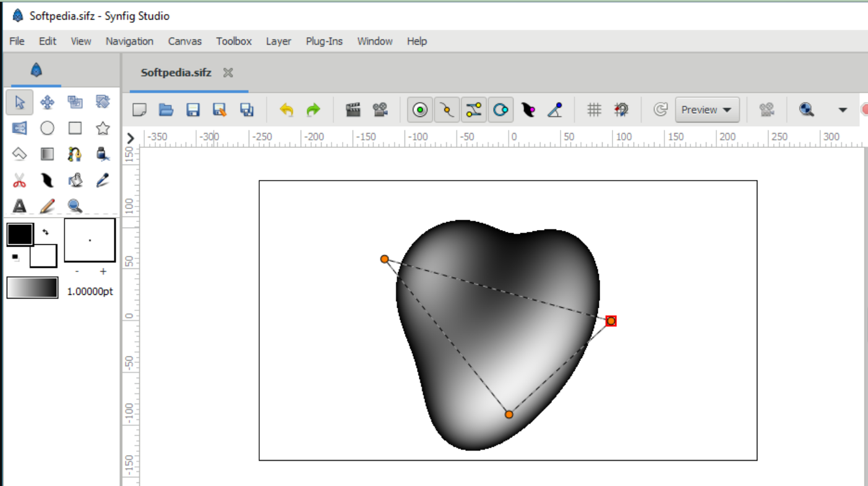Toggle visibility of position handles
This screenshot has width=868, height=486.
420,109
